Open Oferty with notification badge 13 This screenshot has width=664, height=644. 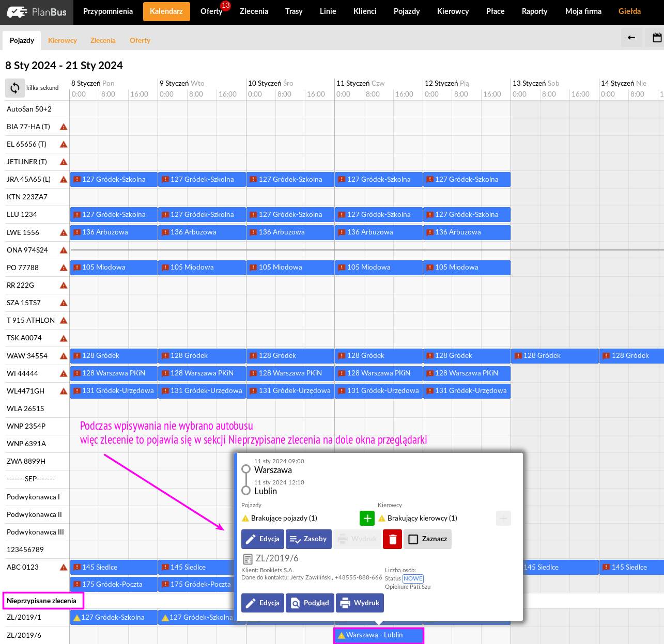pos(211,11)
